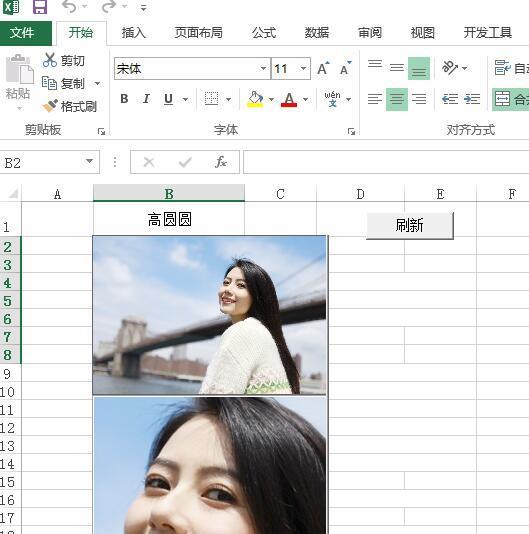The height and width of the screenshot is (534, 529).
Task: Open the 公式 (Formulas) tab
Action: click(264, 33)
